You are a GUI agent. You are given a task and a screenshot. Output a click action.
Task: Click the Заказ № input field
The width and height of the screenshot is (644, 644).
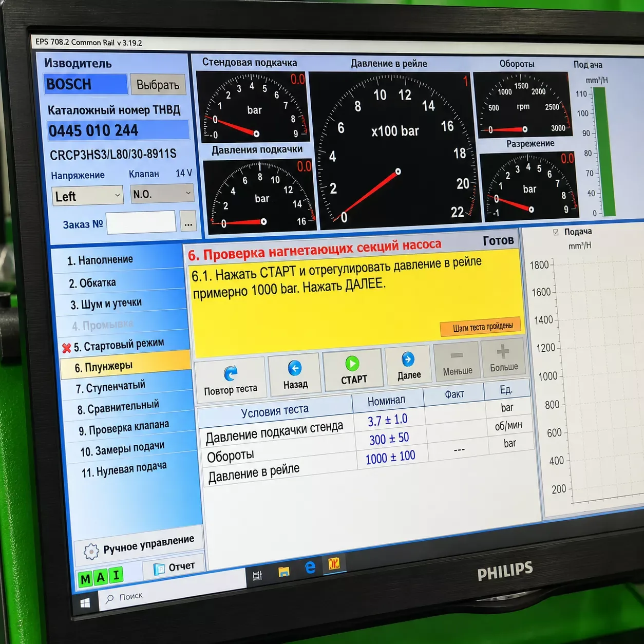pyautogui.click(x=141, y=222)
